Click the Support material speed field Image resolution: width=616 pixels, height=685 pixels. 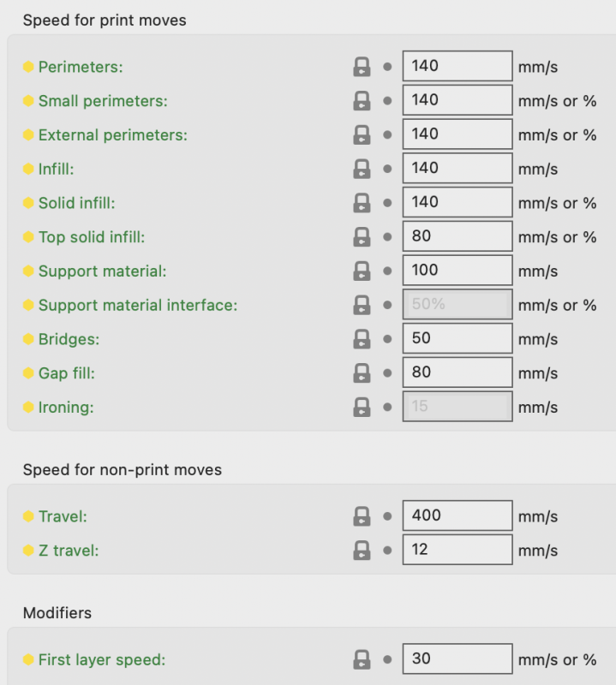[x=458, y=271]
